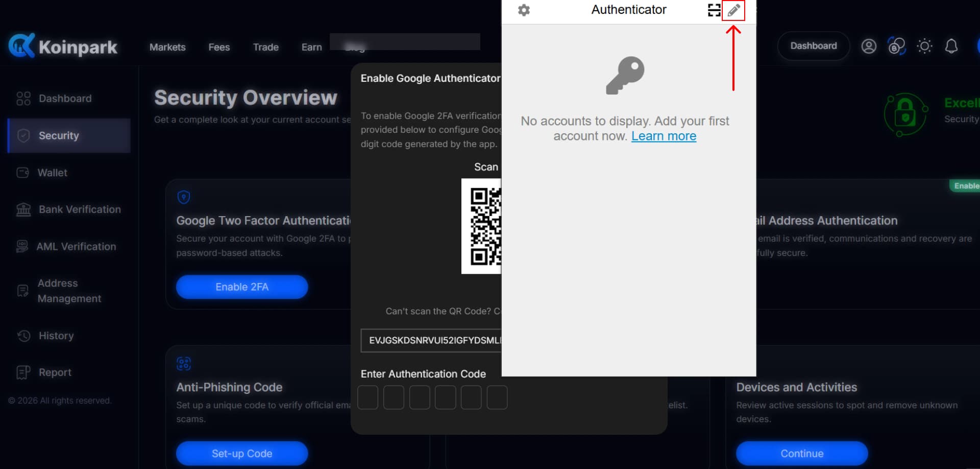Image resolution: width=980 pixels, height=469 pixels.
Task: Focus the first authentication code box
Action: pyautogui.click(x=367, y=397)
